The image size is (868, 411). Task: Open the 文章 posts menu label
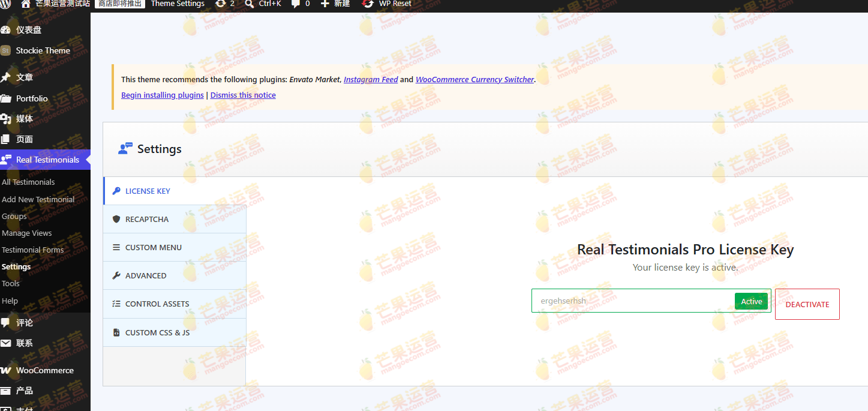pyautogui.click(x=25, y=77)
